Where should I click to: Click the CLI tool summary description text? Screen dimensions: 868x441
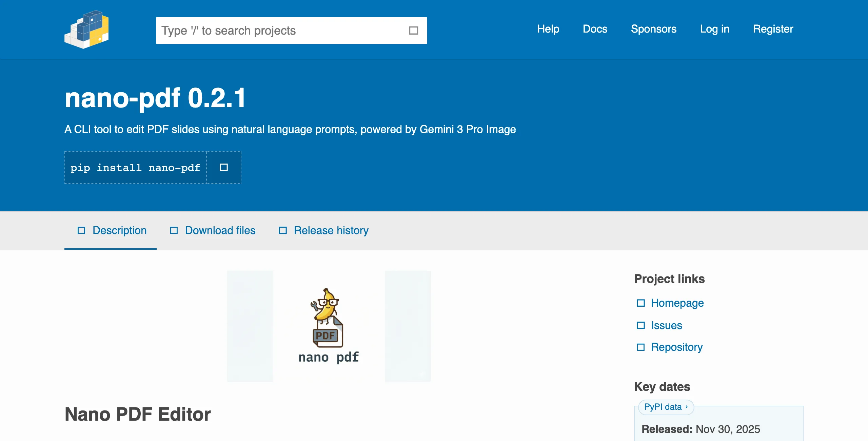(290, 129)
